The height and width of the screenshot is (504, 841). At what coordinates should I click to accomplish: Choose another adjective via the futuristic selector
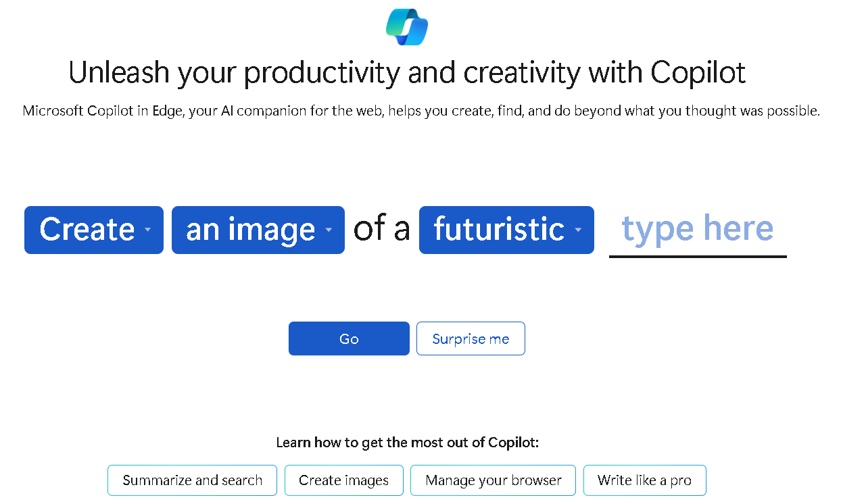506,230
